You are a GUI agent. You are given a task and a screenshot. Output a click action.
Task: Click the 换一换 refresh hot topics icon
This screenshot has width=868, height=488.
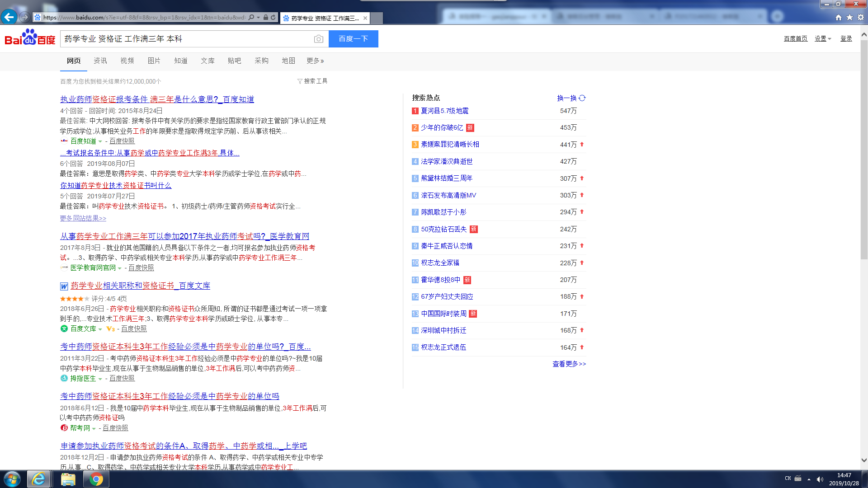click(x=582, y=98)
